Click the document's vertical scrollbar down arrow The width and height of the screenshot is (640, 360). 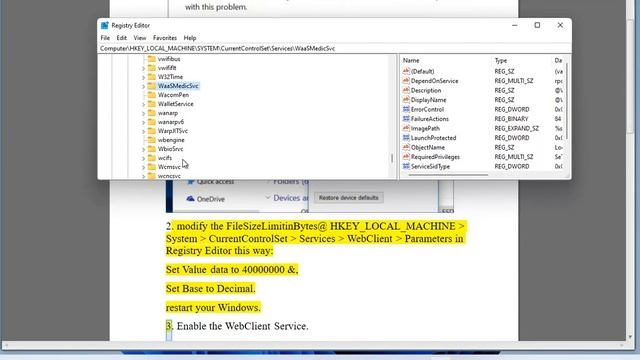[630, 337]
